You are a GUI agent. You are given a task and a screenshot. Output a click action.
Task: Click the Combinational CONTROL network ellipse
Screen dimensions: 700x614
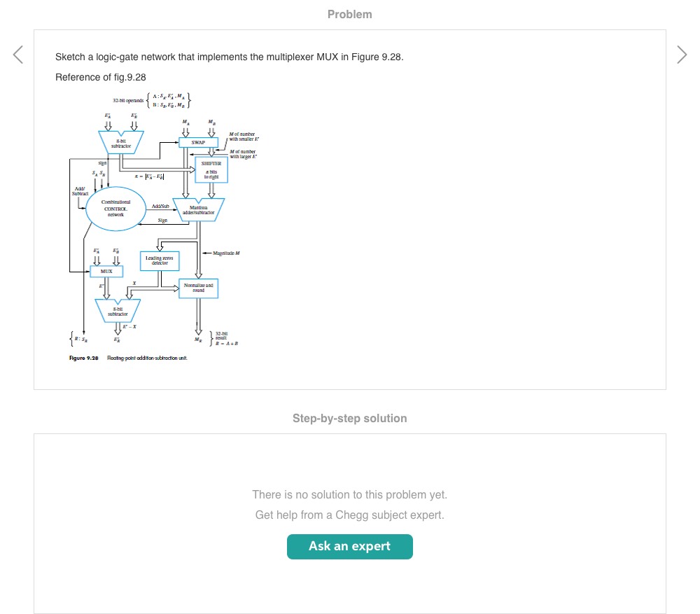(113, 208)
